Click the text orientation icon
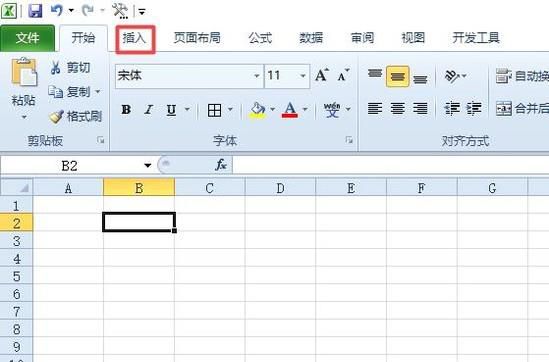The image size is (549, 362). (x=452, y=76)
